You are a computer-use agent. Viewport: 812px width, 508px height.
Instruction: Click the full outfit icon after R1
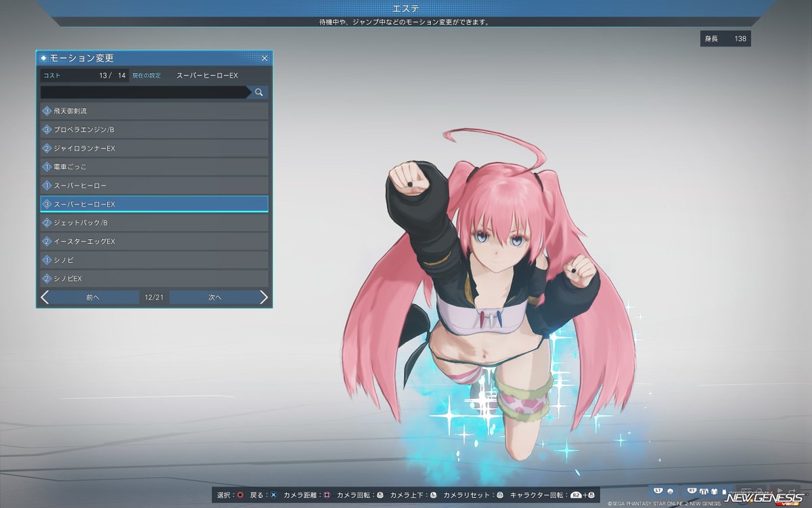tap(704, 491)
